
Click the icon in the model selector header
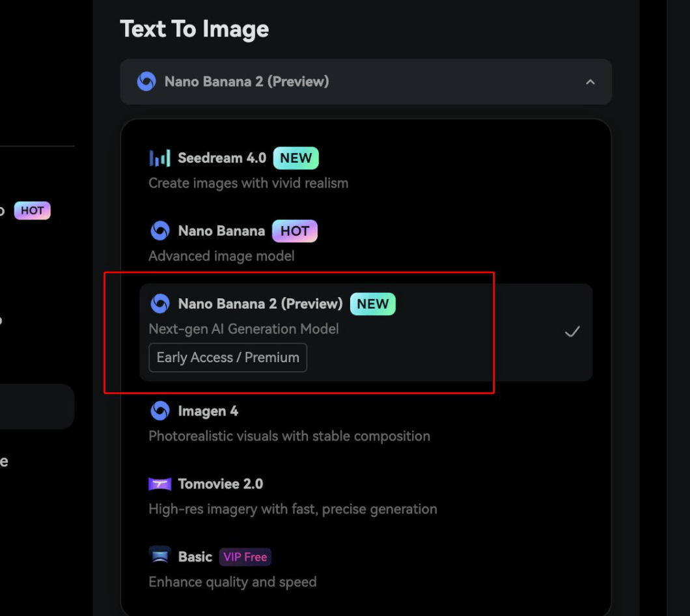[x=146, y=81]
